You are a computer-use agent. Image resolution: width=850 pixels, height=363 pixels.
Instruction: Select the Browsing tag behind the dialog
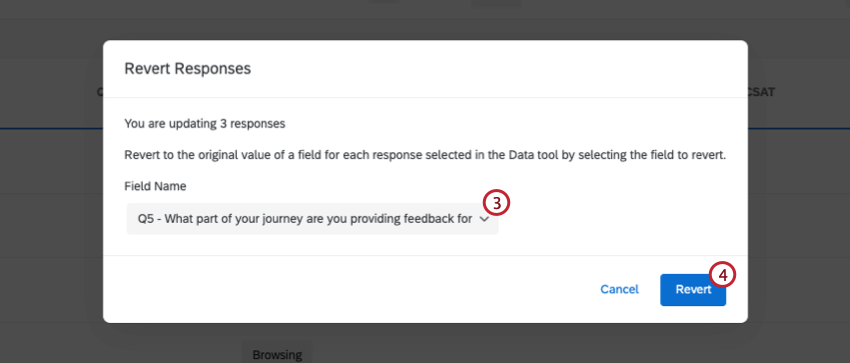[277, 355]
